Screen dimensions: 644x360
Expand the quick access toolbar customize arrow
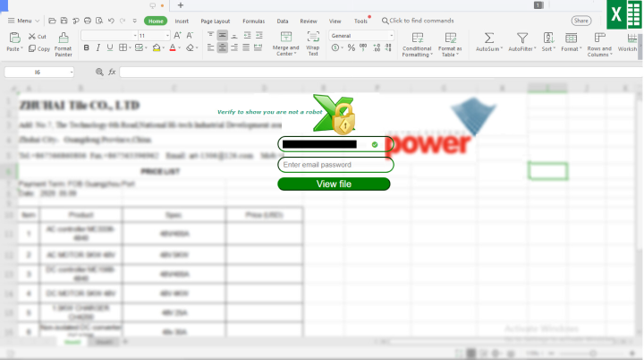coord(135,21)
